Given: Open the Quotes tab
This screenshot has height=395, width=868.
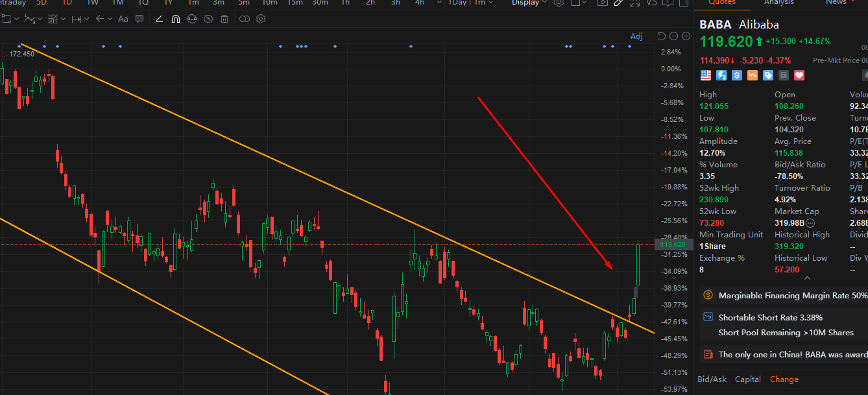Looking at the screenshot, I should pos(722,3).
